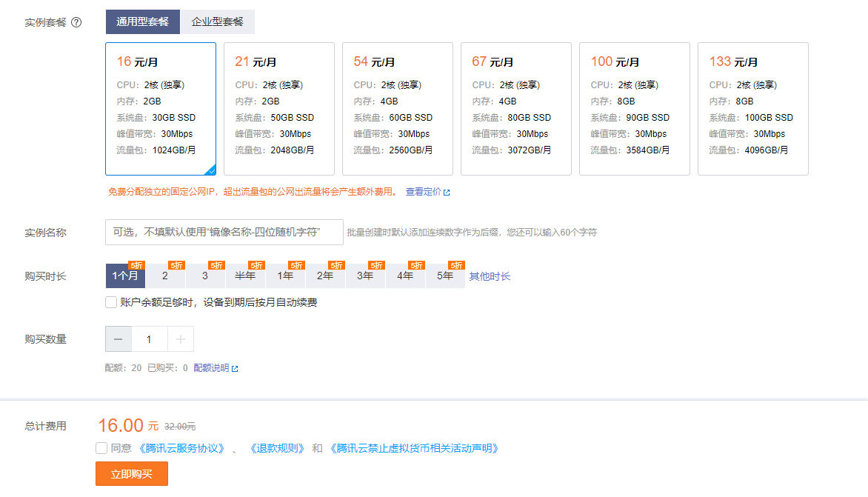Switch to the 企业型套餐 tab
Viewport: 868px width, 497px height.
[218, 22]
